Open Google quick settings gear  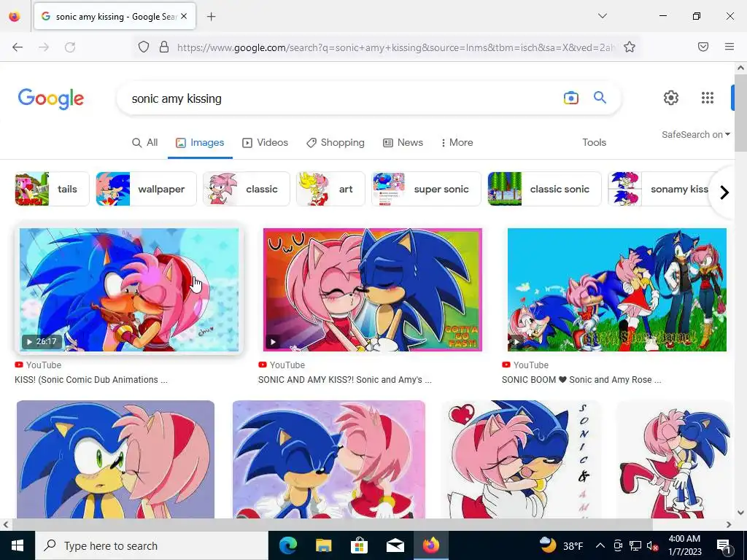(671, 98)
